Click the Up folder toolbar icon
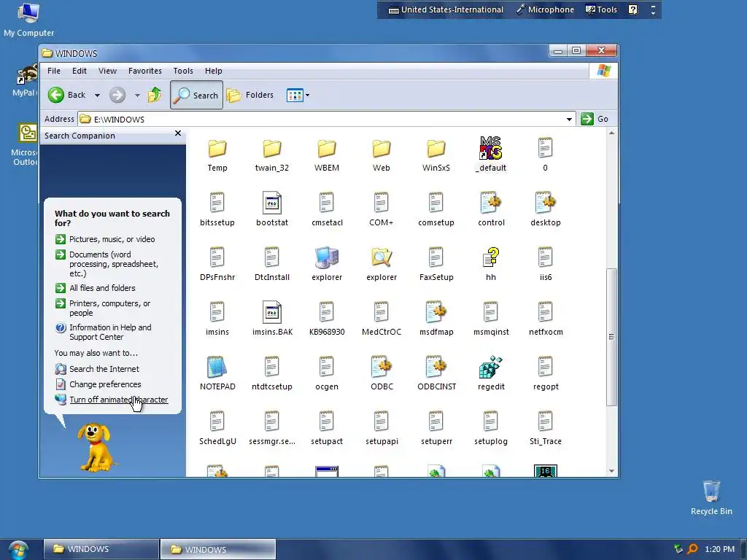The image size is (747, 560). pos(155,95)
